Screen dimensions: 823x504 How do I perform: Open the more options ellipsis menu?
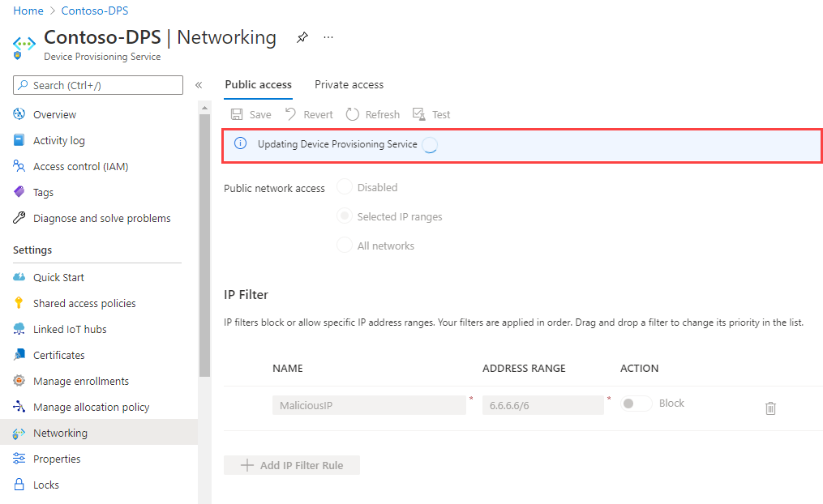[328, 37]
